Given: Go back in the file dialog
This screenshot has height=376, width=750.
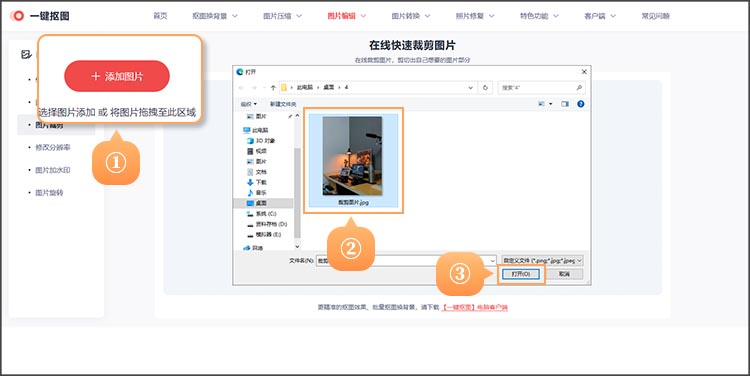Looking at the screenshot, I should pyautogui.click(x=241, y=88).
